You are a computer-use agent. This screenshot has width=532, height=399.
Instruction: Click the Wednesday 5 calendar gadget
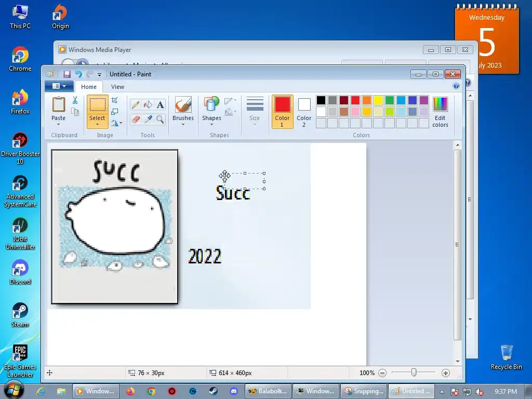click(x=486, y=39)
